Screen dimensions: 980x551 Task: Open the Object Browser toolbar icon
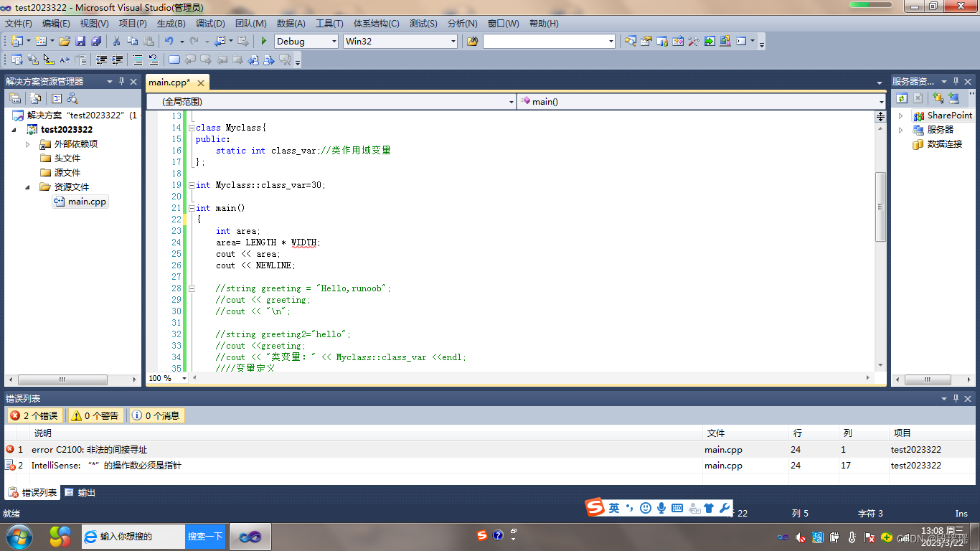(x=678, y=41)
